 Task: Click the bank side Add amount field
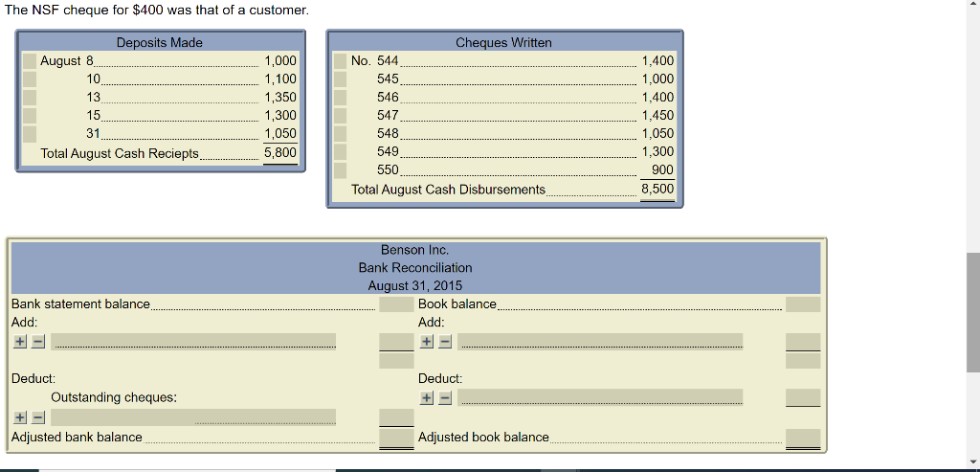tap(396, 342)
